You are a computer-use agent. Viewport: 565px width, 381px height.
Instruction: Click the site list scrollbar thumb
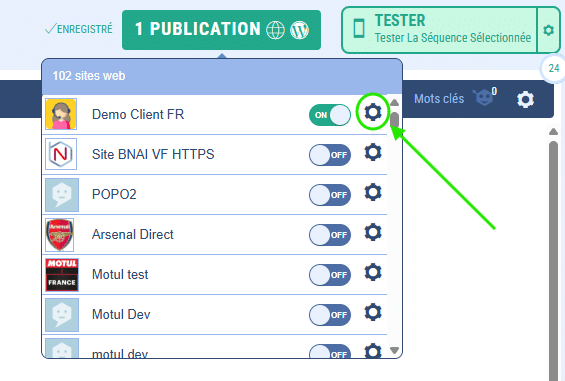click(395, 120)
